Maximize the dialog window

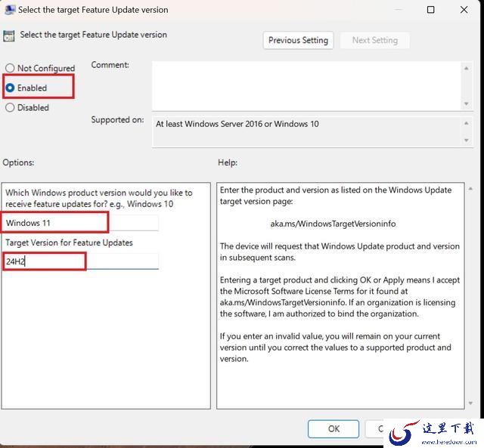click(430, 10)
